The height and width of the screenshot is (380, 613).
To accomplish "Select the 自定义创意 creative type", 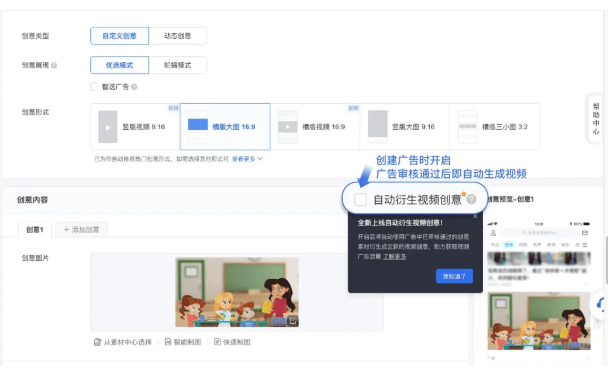I will 119,36.
